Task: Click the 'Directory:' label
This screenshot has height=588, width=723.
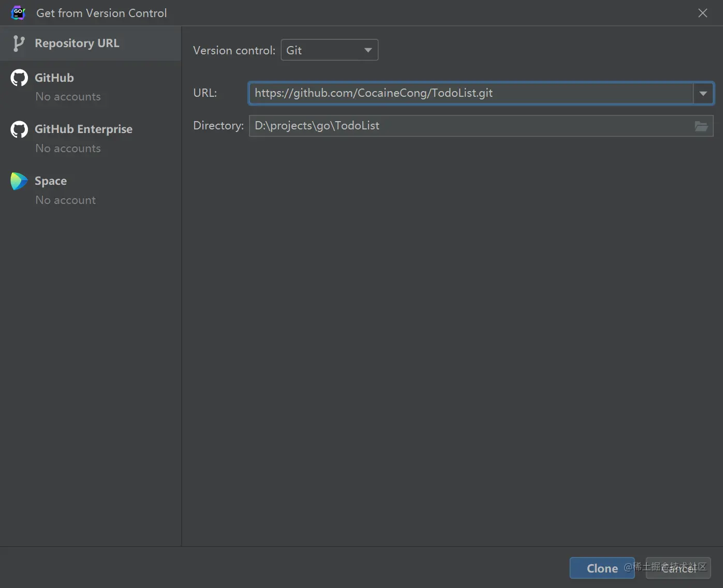Action: [x=218, y=126]
